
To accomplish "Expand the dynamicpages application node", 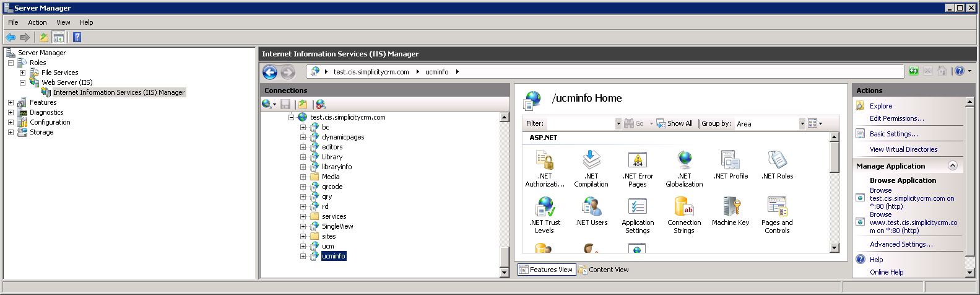I will click(303, 137).
